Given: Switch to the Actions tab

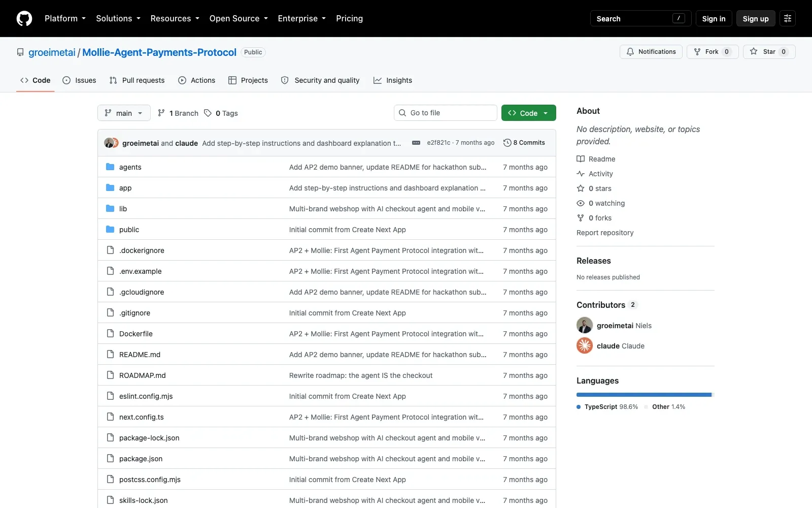Looking at the screenshot, I should pos(197,80).
